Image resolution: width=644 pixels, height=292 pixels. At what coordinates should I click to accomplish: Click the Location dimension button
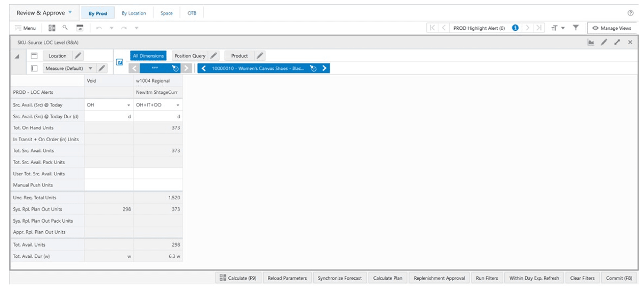(58, 55)
